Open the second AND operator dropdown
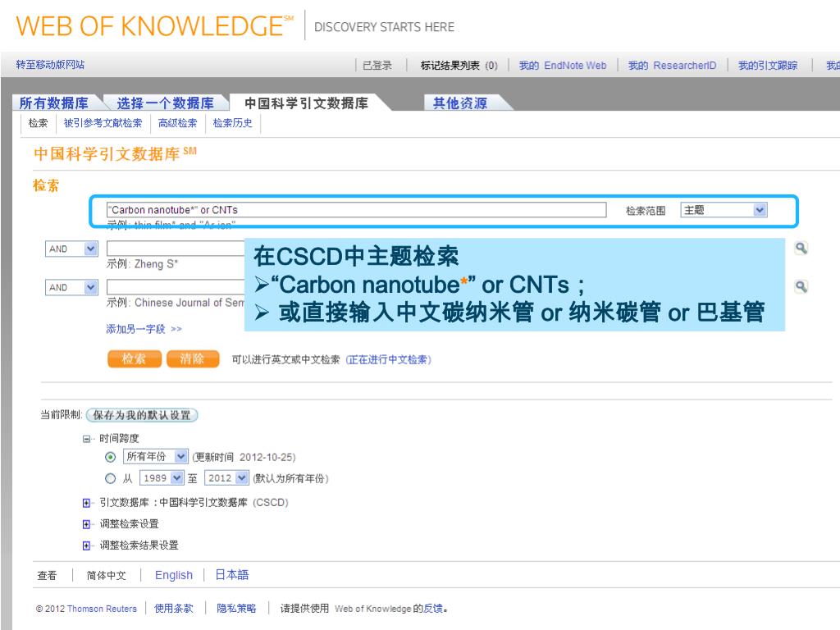The height and width of the screenshot is (630, 840). (72, 287)
